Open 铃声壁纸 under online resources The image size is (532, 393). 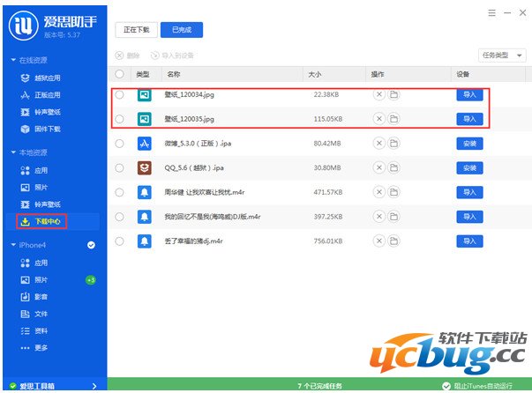tap(41, 112)
